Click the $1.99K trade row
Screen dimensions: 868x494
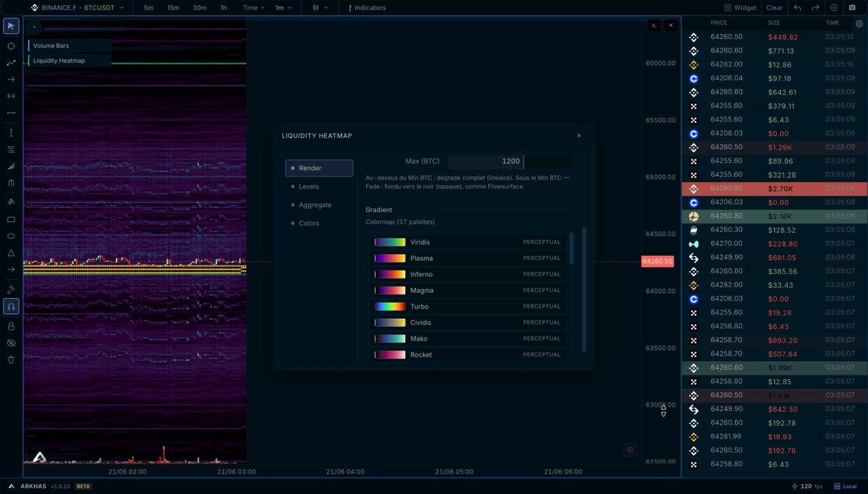tap(775, 368)
